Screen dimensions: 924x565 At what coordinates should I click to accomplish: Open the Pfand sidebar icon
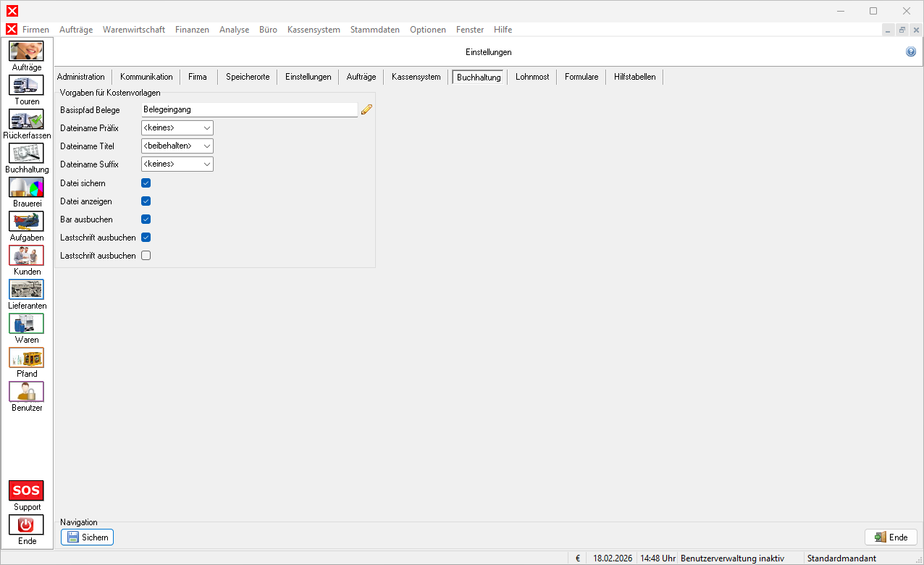click(26, 358)
